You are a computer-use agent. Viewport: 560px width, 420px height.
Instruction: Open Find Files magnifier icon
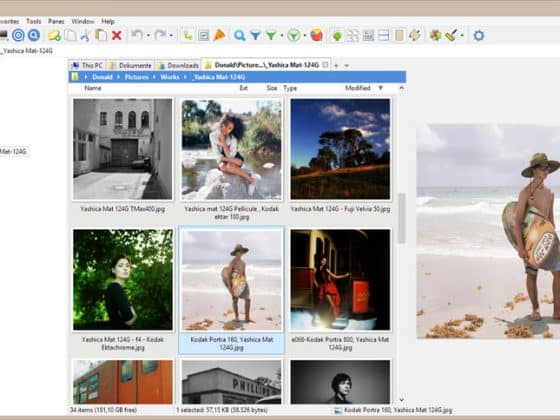click(x=240, y=35)
